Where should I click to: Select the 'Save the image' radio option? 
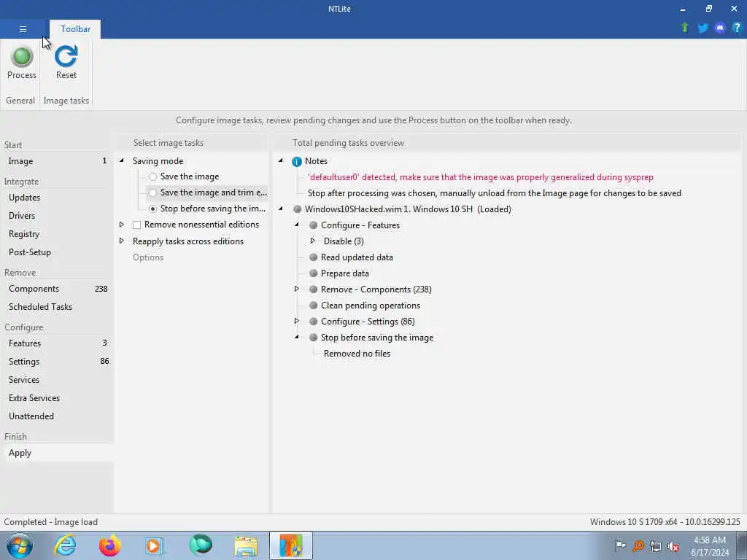[152, 176]
